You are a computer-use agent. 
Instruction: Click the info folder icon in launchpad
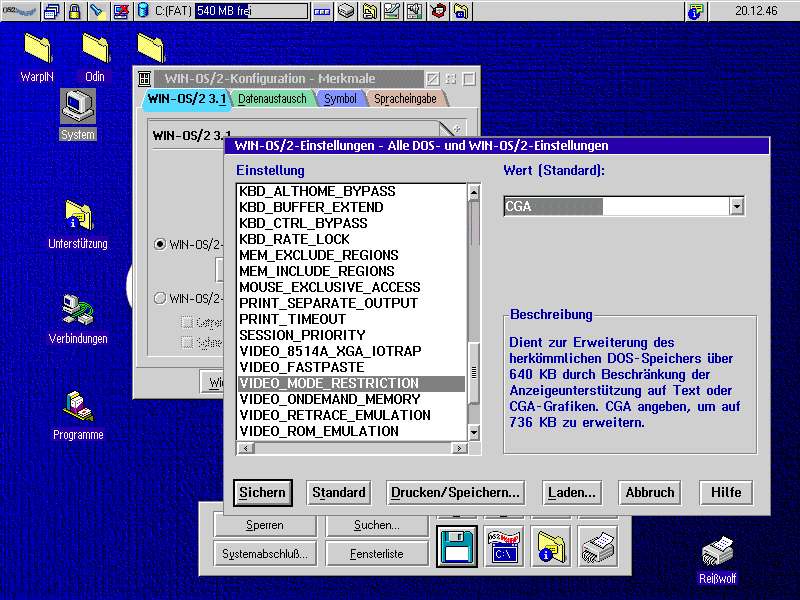point(551,546)
